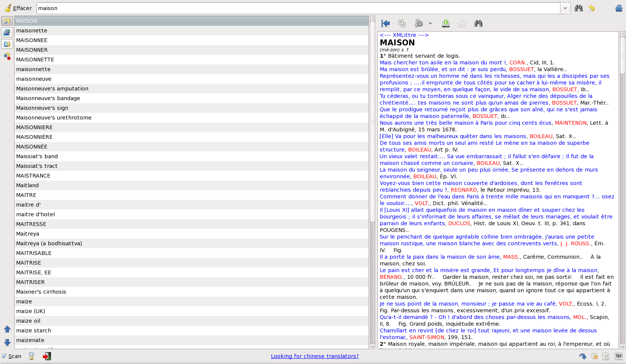Click the exit door quit icon
Viewport: 626px width, 364px height.
[47, 356]
